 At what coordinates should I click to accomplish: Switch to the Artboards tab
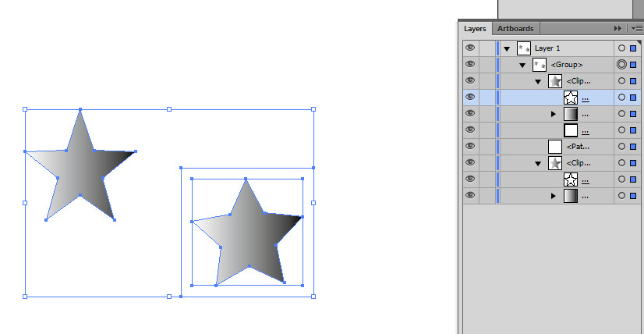[x=515, y=28]
